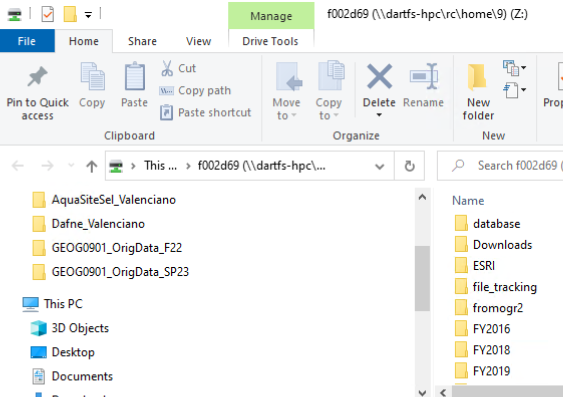
Task: Click the navigation pane scrollbar thumb
Action: pos(422,279)
